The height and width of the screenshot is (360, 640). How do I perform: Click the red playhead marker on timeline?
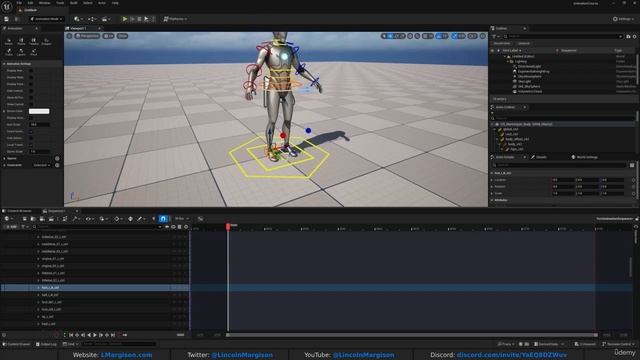228,226
